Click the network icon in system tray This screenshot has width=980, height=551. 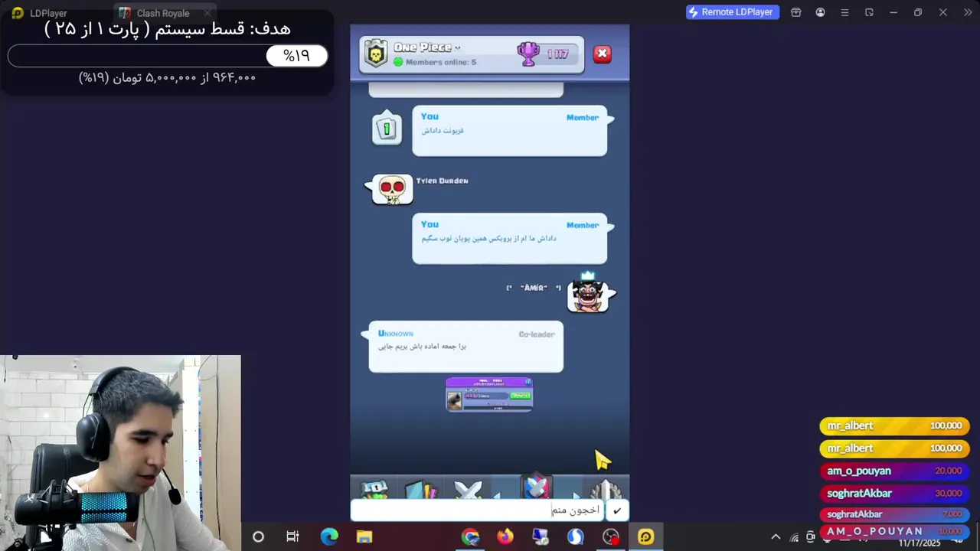(x=794, y=537)
